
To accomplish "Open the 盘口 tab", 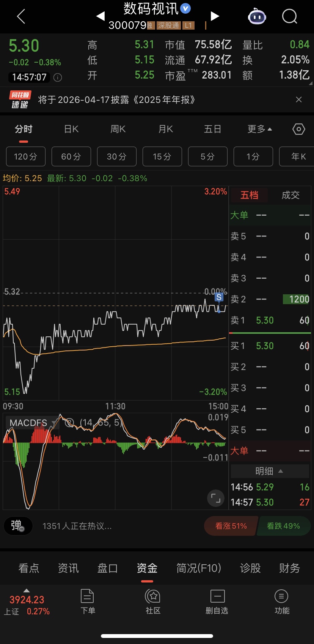I will [x=108, y=568].
